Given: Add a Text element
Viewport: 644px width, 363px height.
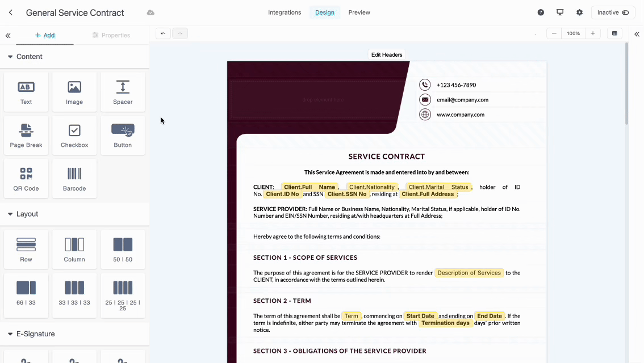Looking at the screenshot, I should [26, 92].
